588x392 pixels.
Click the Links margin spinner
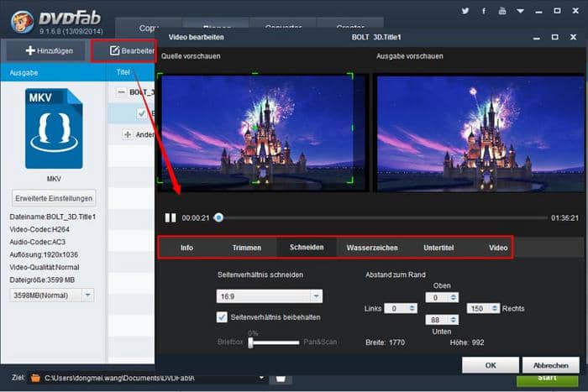412,308
